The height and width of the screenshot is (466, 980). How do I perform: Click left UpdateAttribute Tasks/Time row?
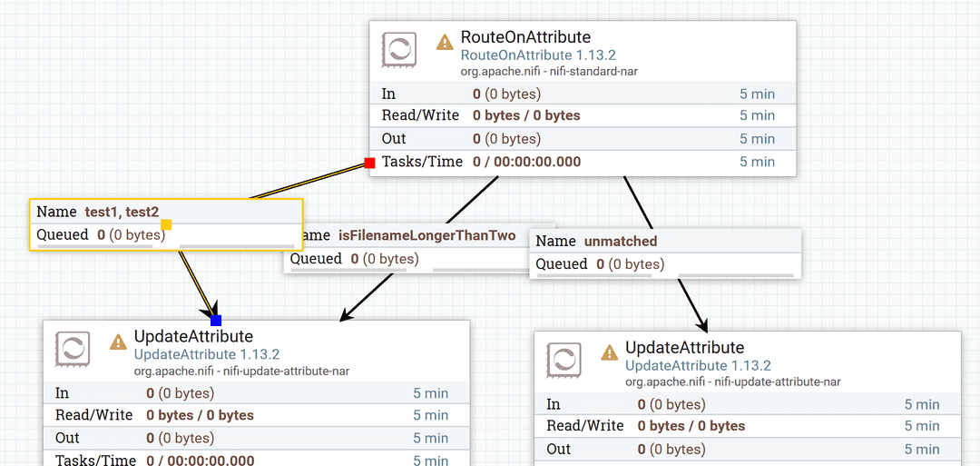click(x=256, y=459)
